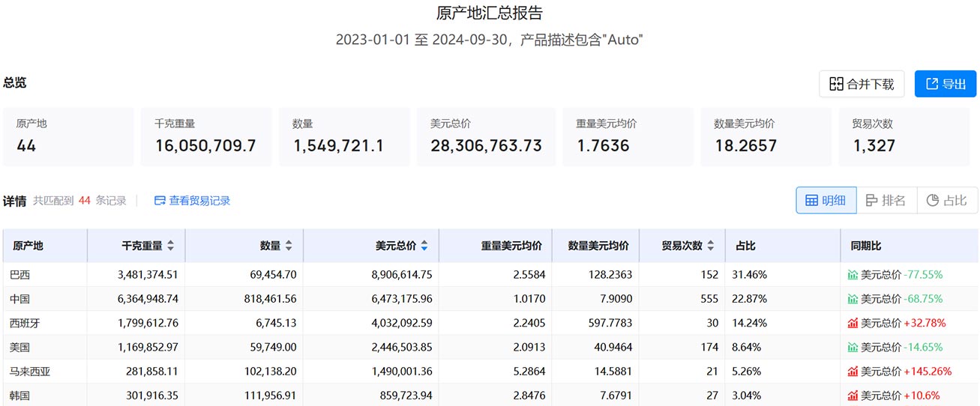Viewport: 980px width, 406px height.
Task: Click the 原产地 44 summary card
Action: point(68,137)
